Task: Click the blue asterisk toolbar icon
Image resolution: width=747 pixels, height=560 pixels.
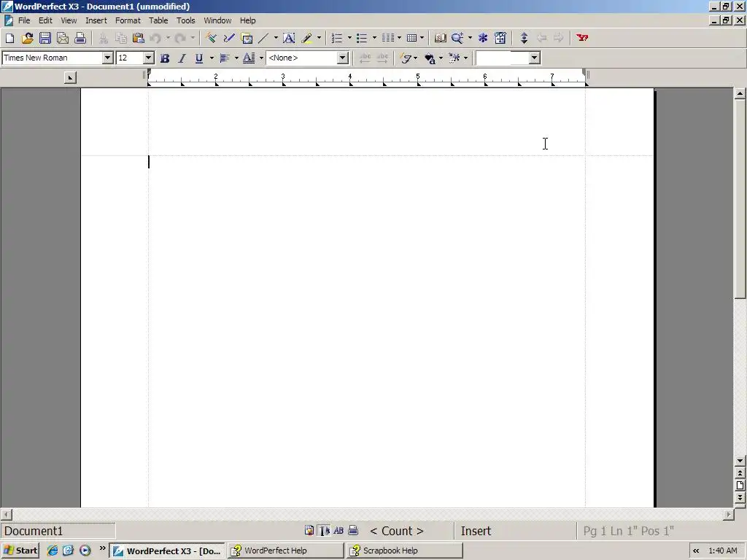Action: (x=483, y=38)
